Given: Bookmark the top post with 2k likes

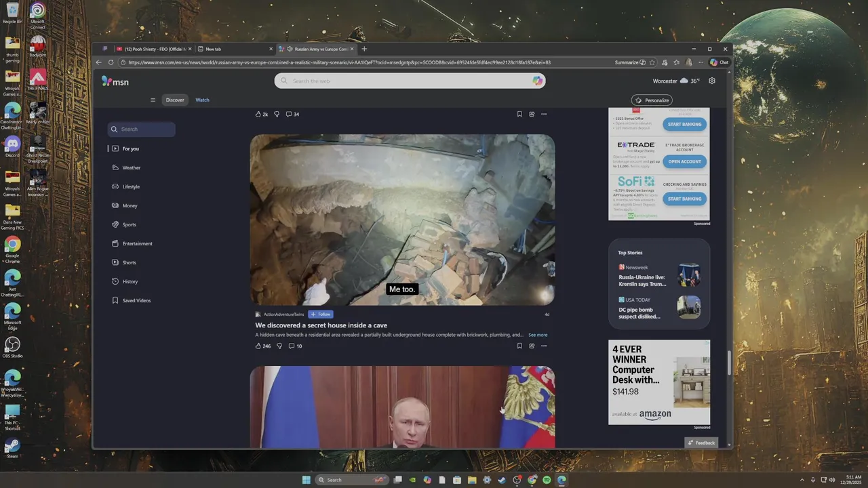Looking at the screenshot, I should point(519,114).
